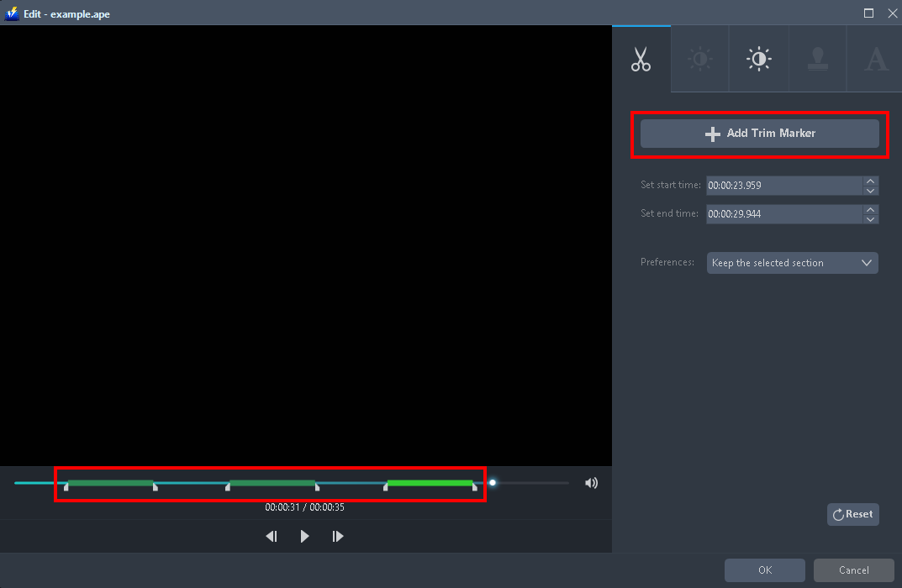Open the Subtitle tab with letter A icon
The width and height of the screenshot is (902, 588).
click(875, 58)
